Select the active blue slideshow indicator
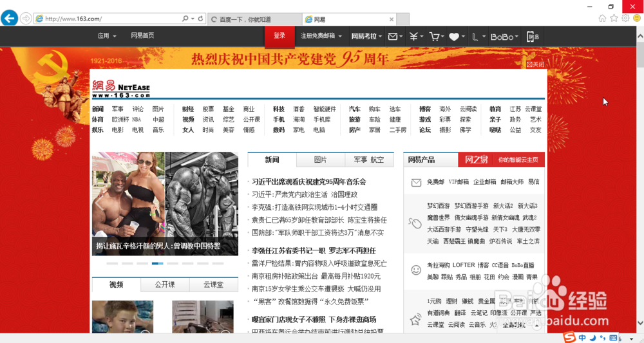 157,263
